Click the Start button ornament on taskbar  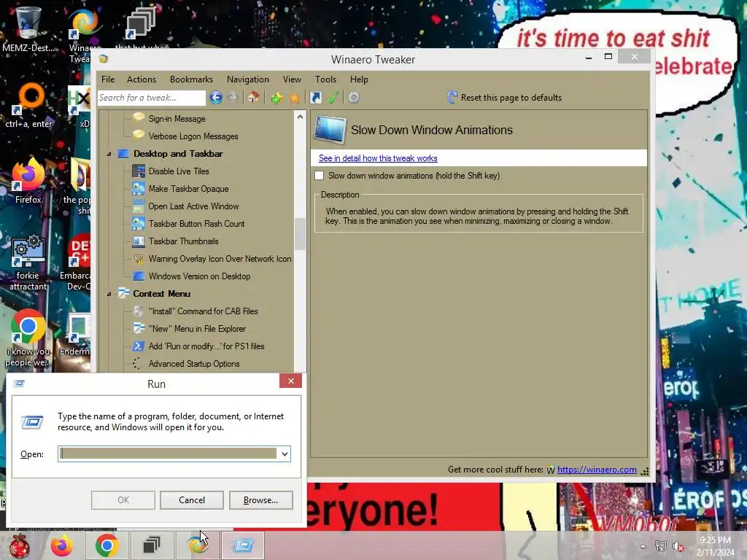(20, 545)
